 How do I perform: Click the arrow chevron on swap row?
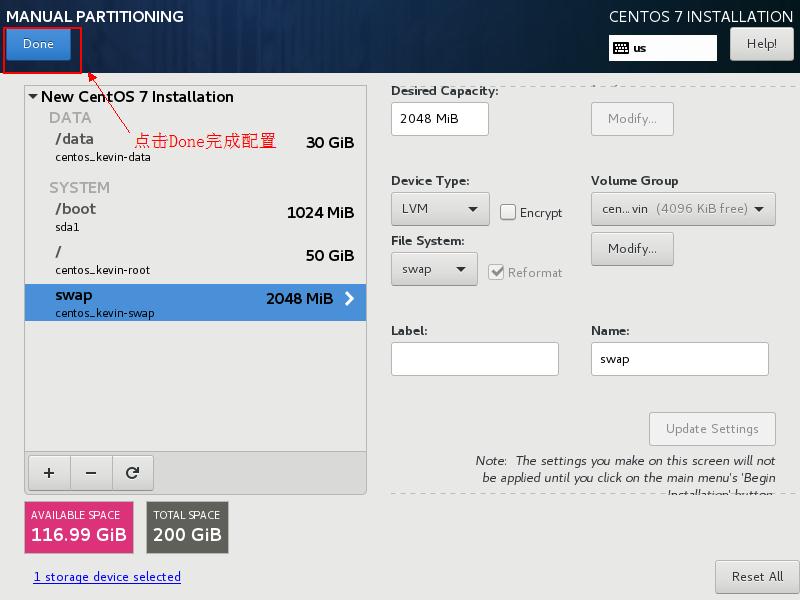click(349, 298)
